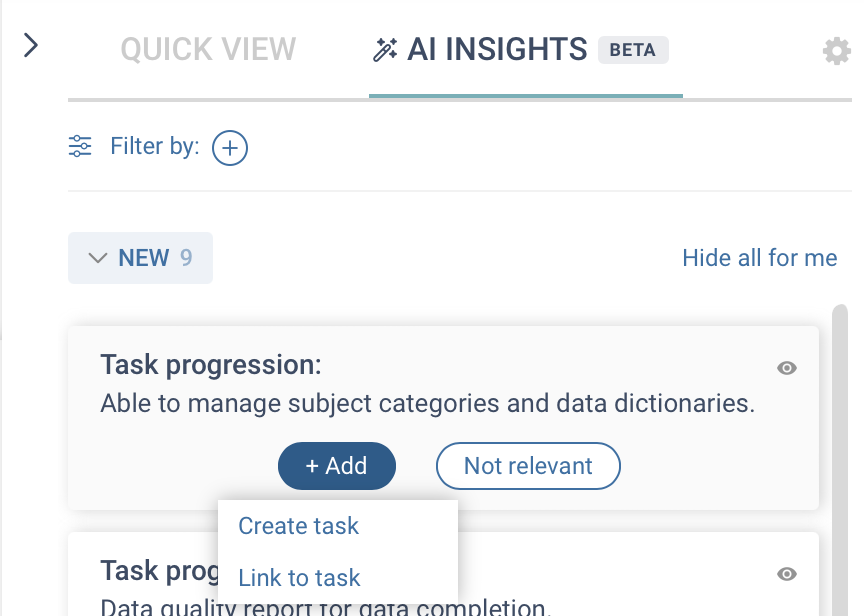Click the count badge 9 next to NEW
The width and height of the screenshot is (864, 616).
coord(186,258)
